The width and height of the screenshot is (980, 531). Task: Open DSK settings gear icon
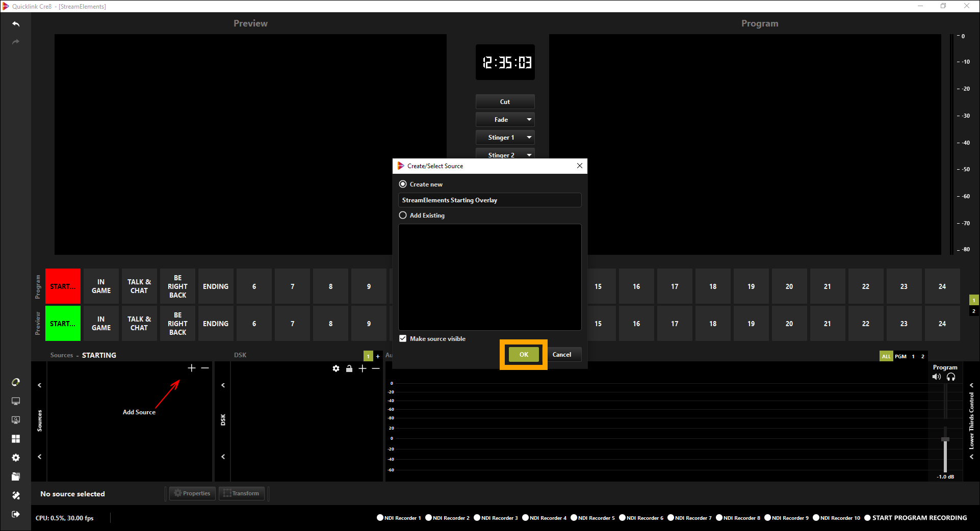click(x=336, y=368)
